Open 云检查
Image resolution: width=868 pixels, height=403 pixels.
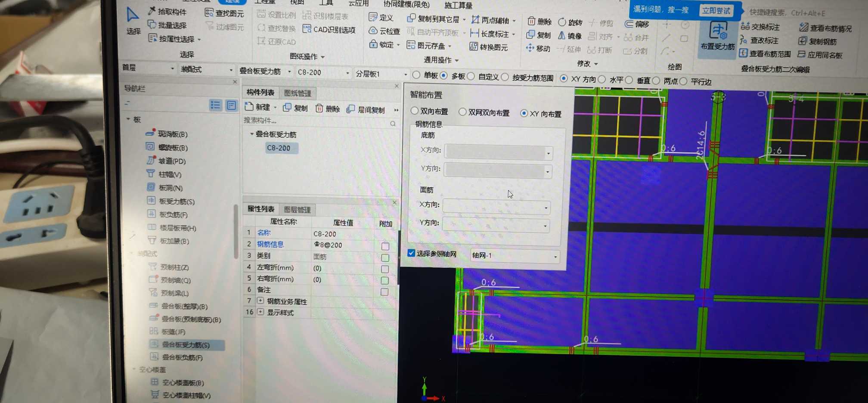(x=384, y=31)
